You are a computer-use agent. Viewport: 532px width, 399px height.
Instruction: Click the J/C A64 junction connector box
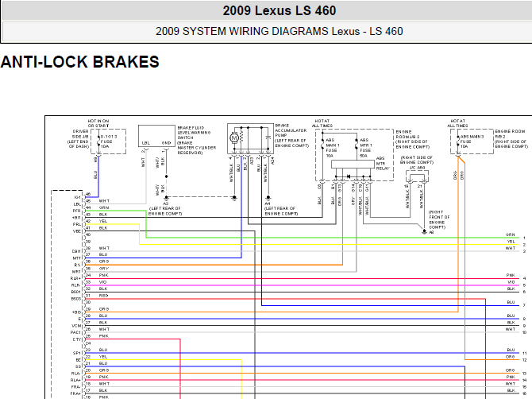(418, 176)
